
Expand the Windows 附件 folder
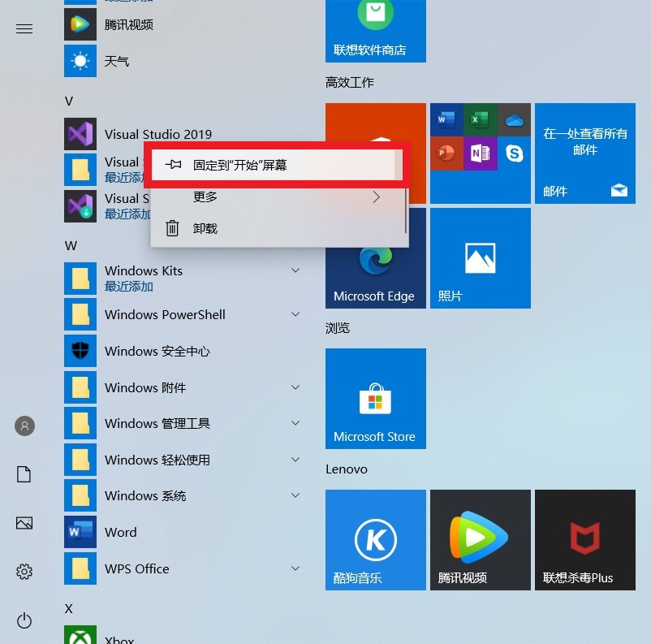coord(295,387)
